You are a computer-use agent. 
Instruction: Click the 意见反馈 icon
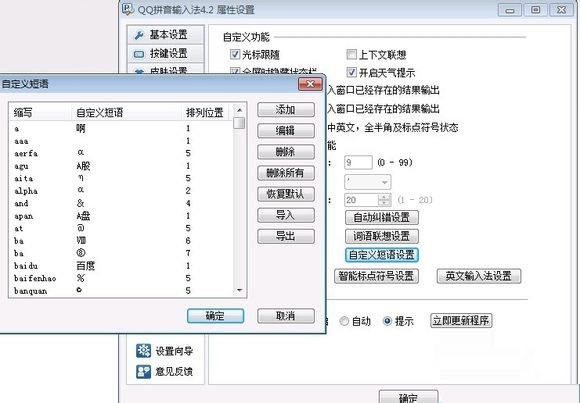(143, 371)
